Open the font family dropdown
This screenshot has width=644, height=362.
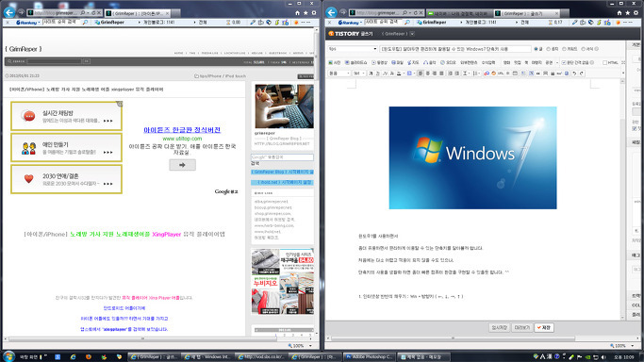[339, 74]
